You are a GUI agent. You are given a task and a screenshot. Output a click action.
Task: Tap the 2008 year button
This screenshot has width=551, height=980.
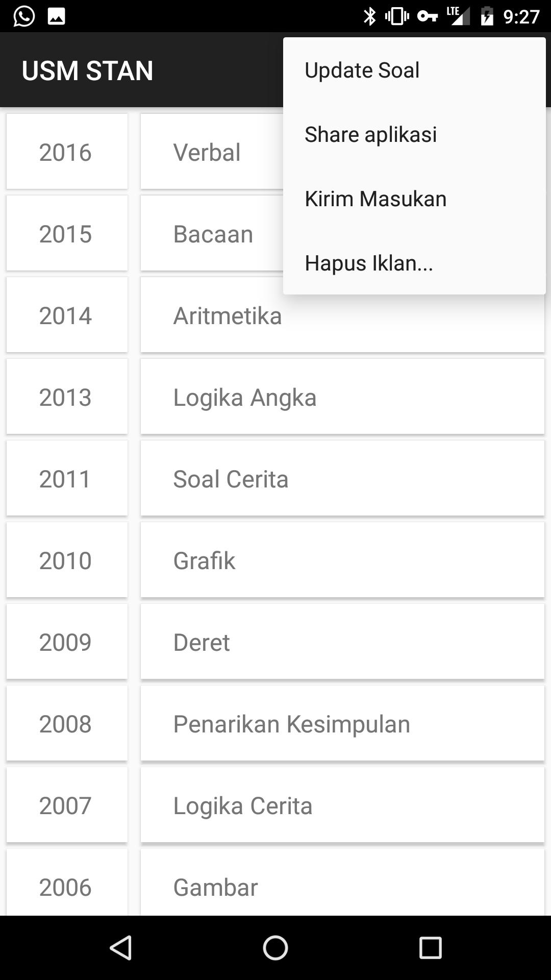coord(66,724)
